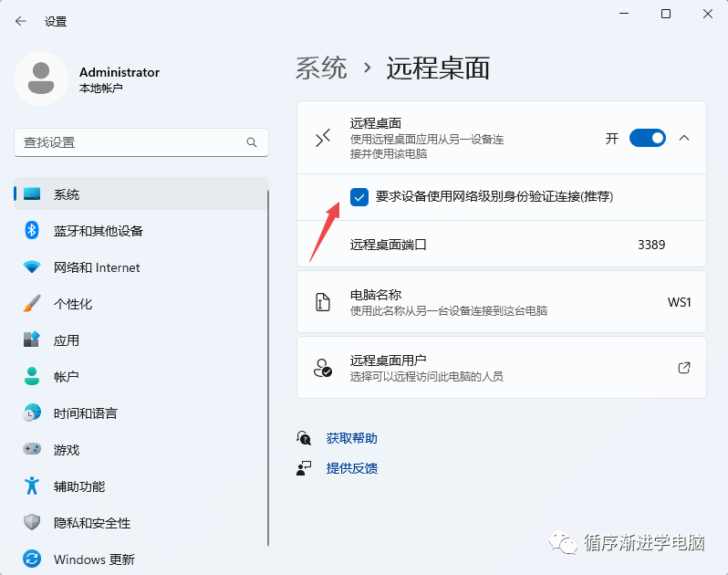Click the search magnifier icon
This screenshot has height=575, width=728.
click(252, 142)
